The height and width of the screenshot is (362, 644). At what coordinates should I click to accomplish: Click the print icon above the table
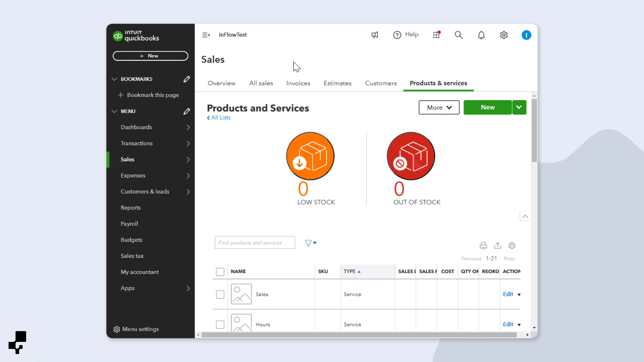[x=483, y=245]
